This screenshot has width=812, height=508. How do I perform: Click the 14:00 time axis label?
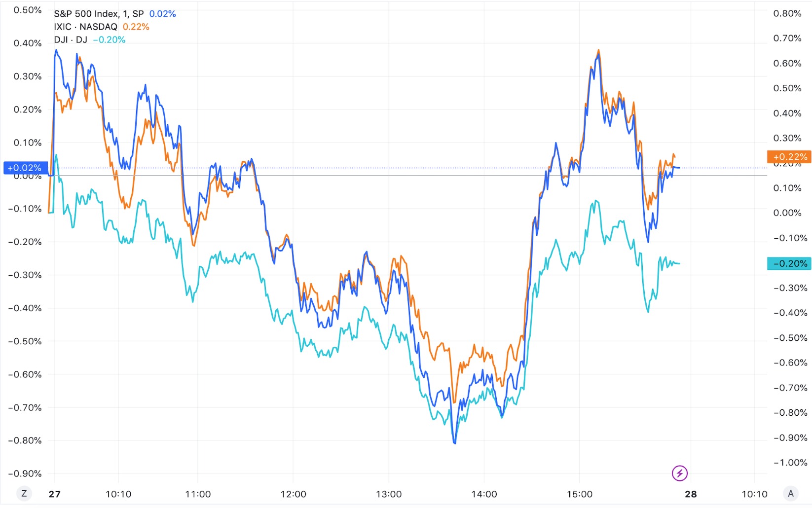pos(484,494)
